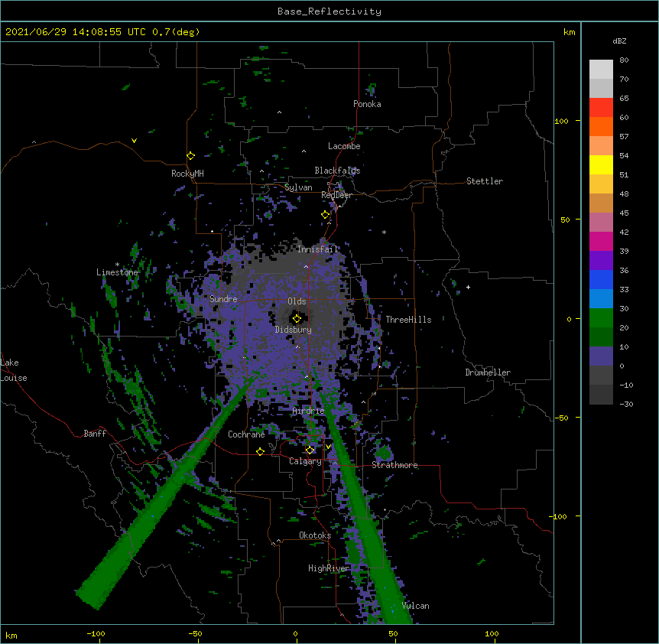Select the Limestone label
Image resolution: width=659 pixels, height=644 pixels.
tap(117, 272)
